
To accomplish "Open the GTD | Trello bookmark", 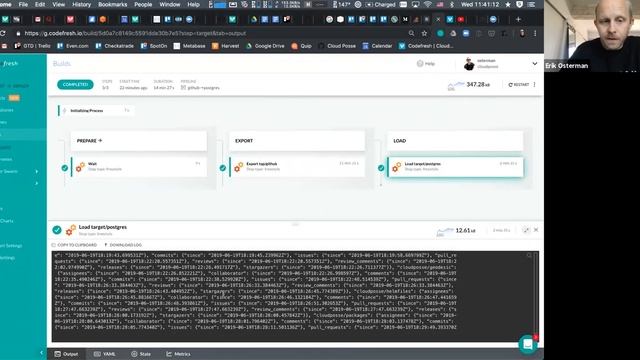I will pos(33,46).
